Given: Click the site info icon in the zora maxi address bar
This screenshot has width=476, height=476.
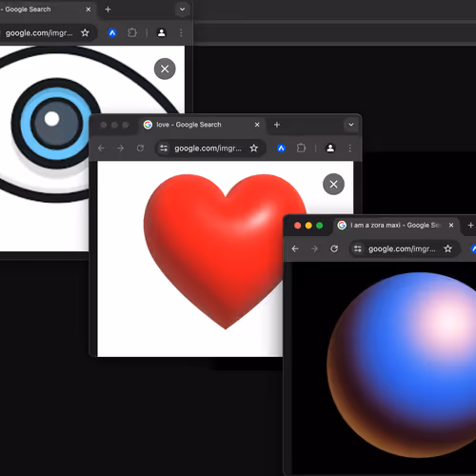Looking at the screenshot, I should 358,248.
